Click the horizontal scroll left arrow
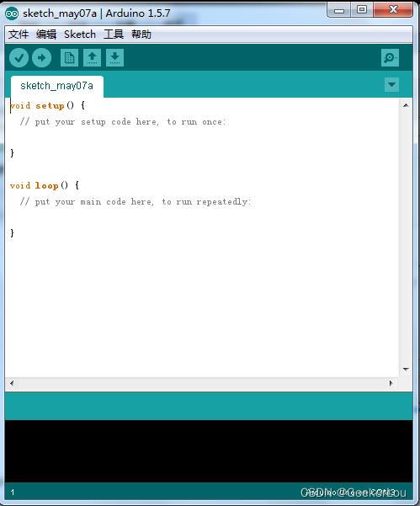The height and width of the screenshot is (506, 420). point(12,383)
